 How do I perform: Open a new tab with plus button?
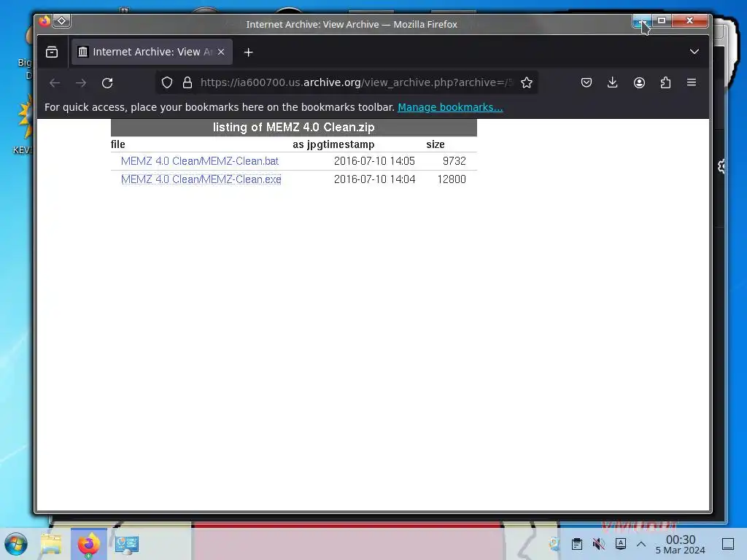[248, 52]
